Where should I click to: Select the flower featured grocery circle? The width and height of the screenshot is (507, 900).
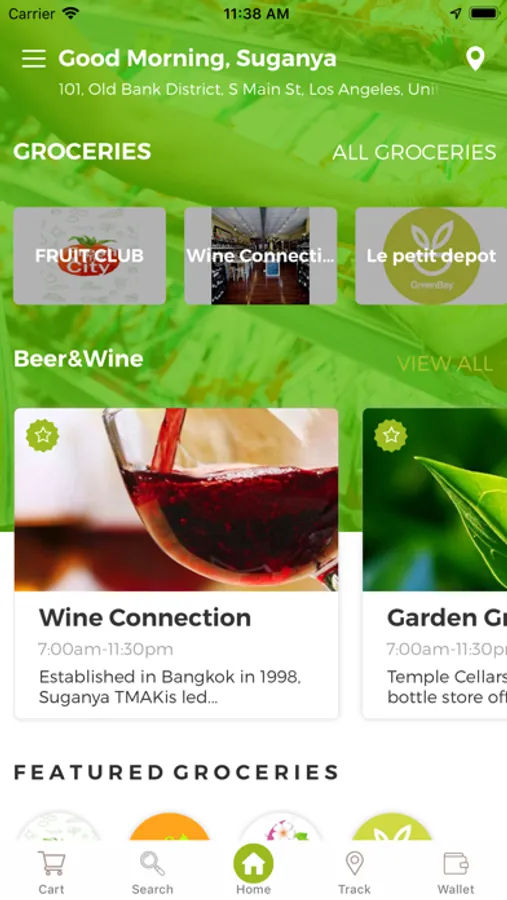[x=281, y=828]
